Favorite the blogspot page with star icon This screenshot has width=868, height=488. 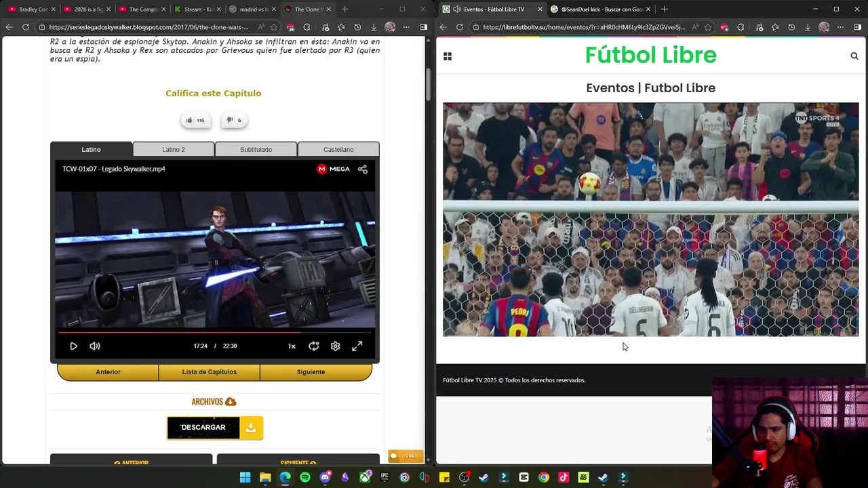pos(274,27)
